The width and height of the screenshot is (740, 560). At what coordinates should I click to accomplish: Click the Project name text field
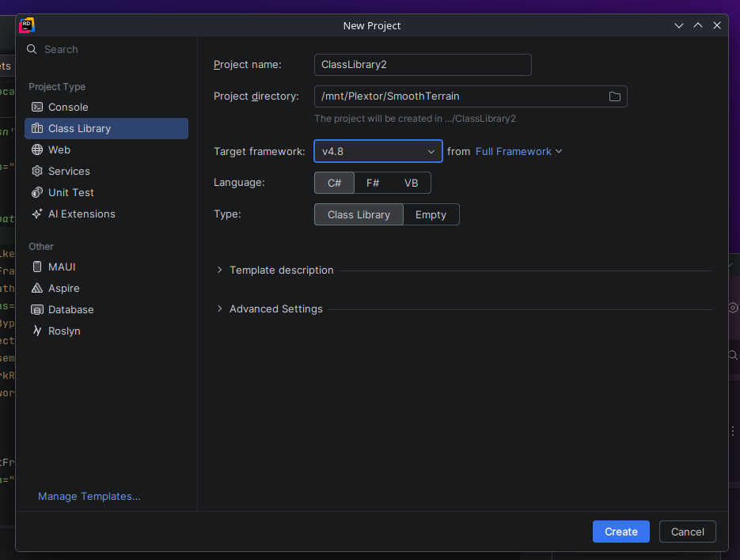pos(422,65)
